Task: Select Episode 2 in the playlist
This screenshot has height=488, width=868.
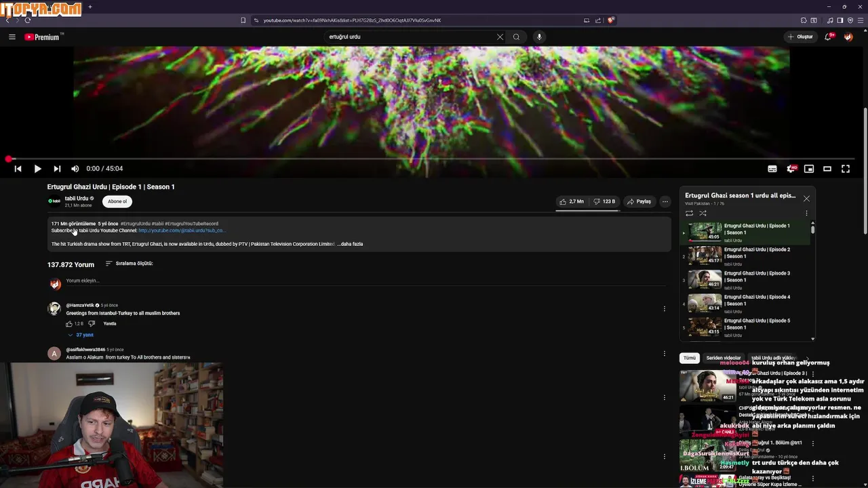Action: click(745, 256)
